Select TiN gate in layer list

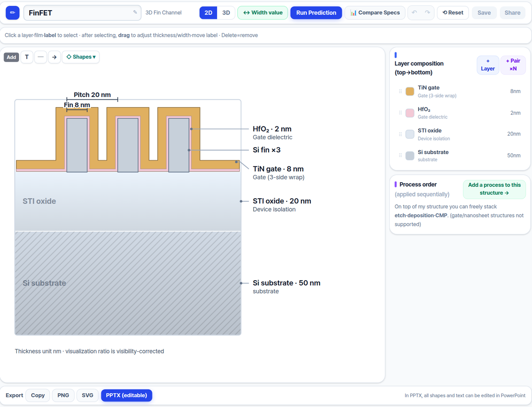(x=460, y=91)
